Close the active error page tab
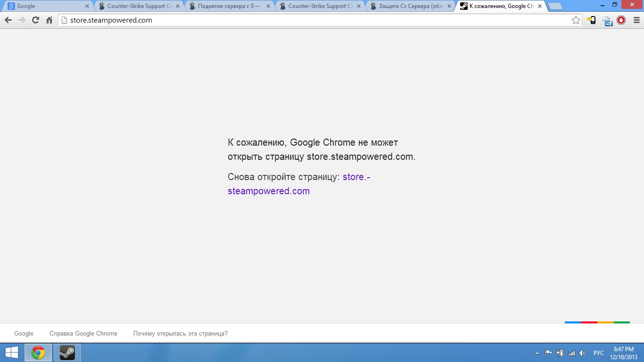Screen dimensions: 644x362 (539, 6)
